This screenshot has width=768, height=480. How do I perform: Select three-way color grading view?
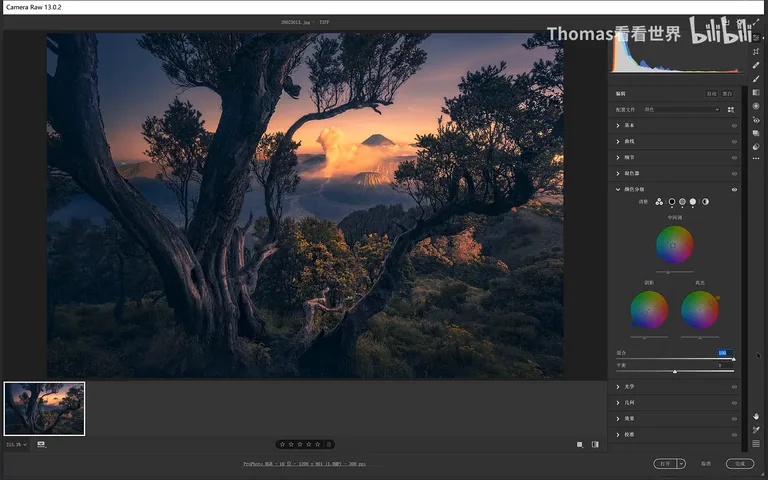point(659,202)
